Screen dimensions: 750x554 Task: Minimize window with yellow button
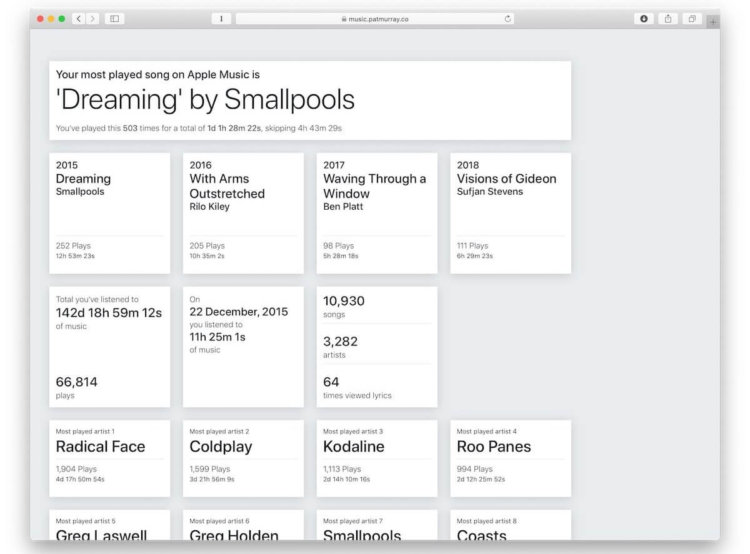point(51,19)
